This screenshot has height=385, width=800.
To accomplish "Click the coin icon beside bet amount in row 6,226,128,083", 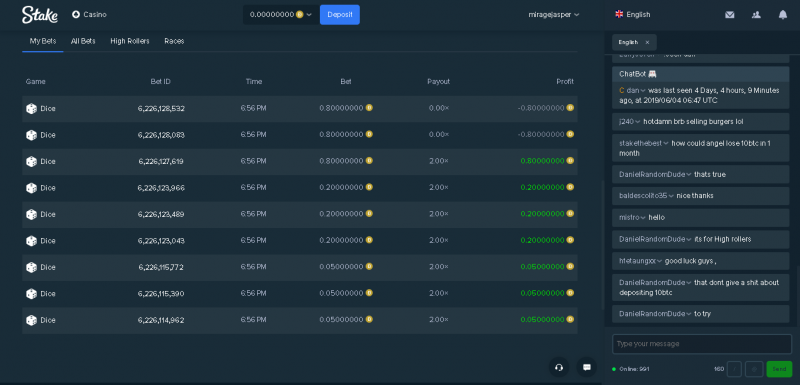I will click(x=369, y=134).
